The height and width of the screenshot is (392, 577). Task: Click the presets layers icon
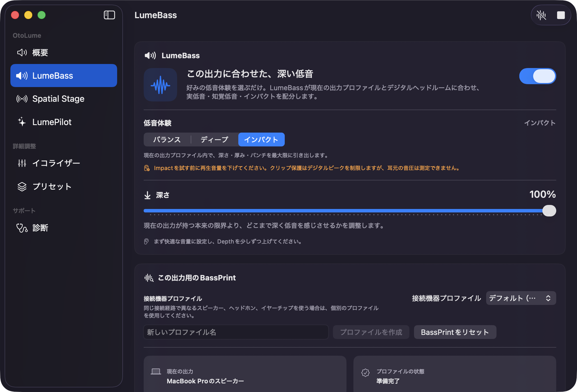[22, 186]
